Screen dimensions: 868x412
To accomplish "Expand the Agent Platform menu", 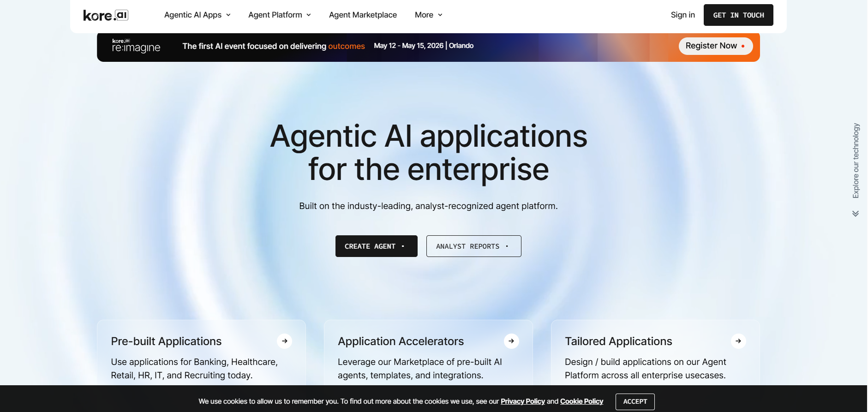I will pyautogui.click(x=280, y=15).
